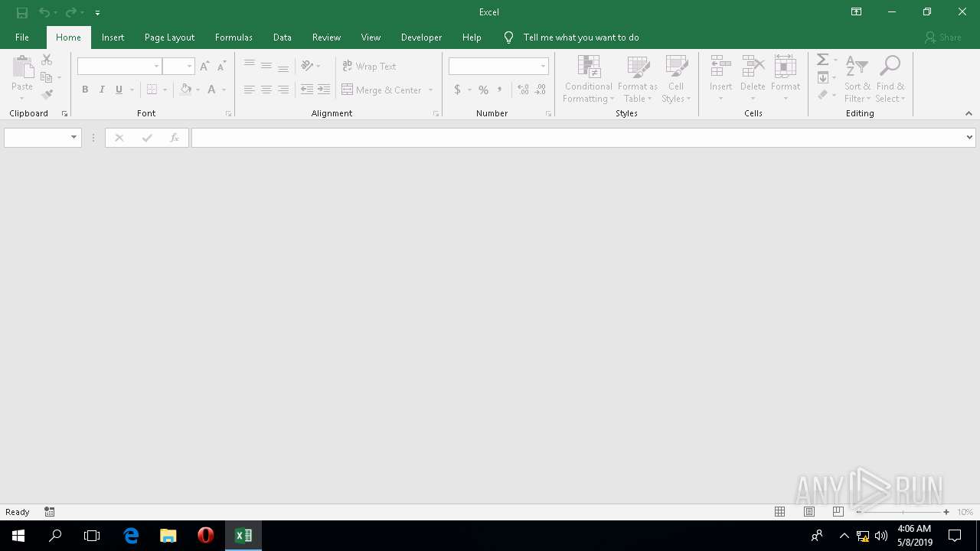Click Increase Font Size icon
This screenshot has width=980, height=551.
(x=204, y=67)
